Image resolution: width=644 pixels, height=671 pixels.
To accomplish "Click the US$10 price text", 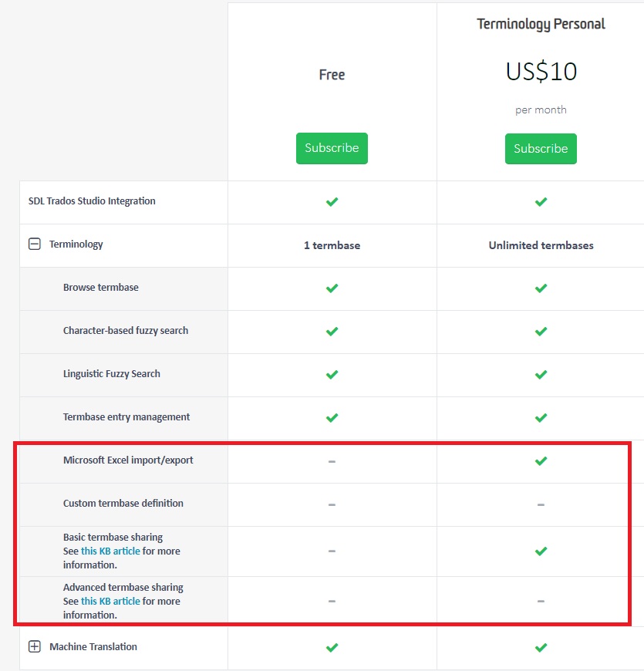I will tap(541, 72).
